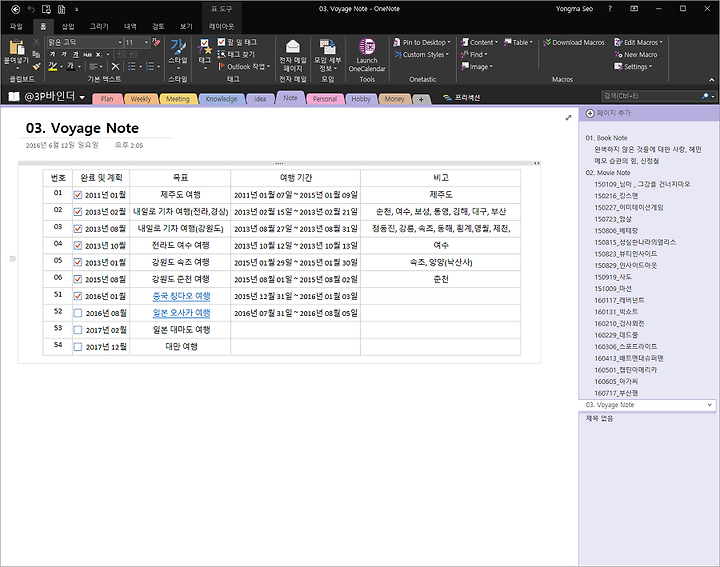Viewport: 720px width, 567px height.
Task: Open the Content macro dropdown
Action: 479,42
